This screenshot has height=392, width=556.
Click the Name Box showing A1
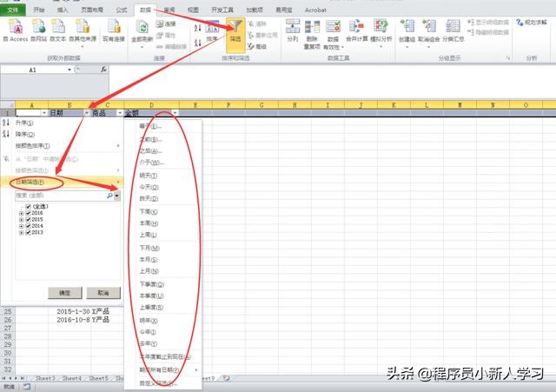click(x=33, y=70)
